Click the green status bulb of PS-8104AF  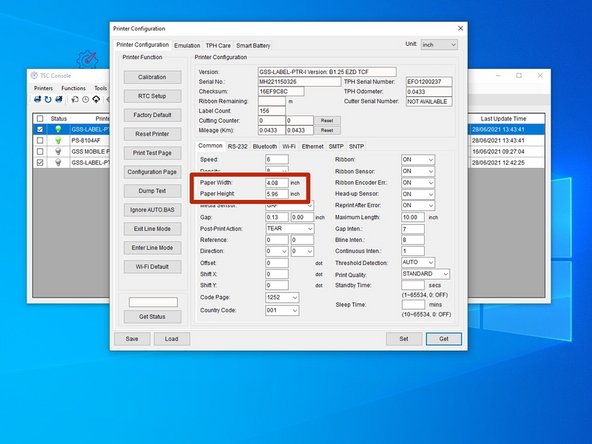58,140
